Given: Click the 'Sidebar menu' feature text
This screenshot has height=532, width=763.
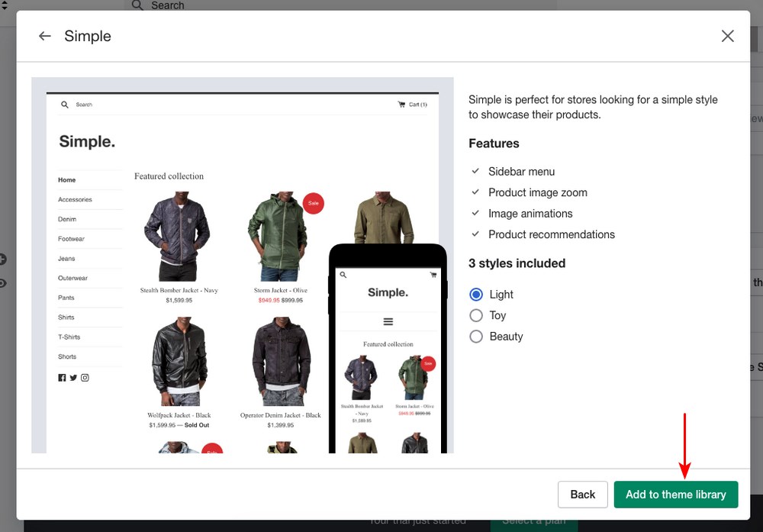Looking at the screenshot, I should (x=521, y=172).
